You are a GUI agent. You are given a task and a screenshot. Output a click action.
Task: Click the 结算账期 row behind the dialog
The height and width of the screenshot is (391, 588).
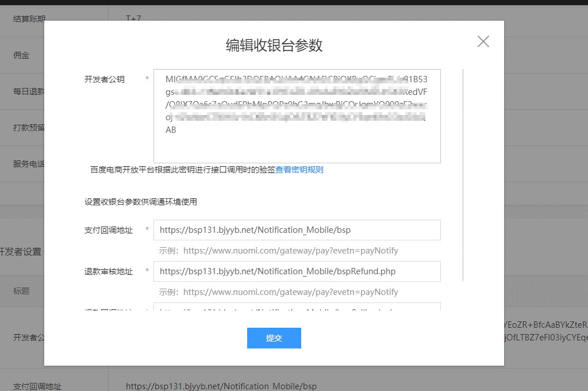coord(22,18)
